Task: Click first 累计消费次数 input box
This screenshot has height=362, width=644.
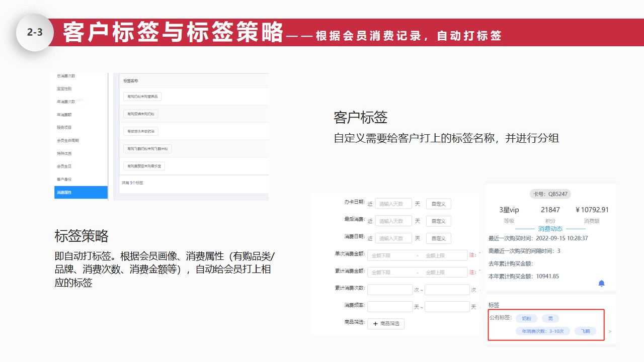Action: 390,290
